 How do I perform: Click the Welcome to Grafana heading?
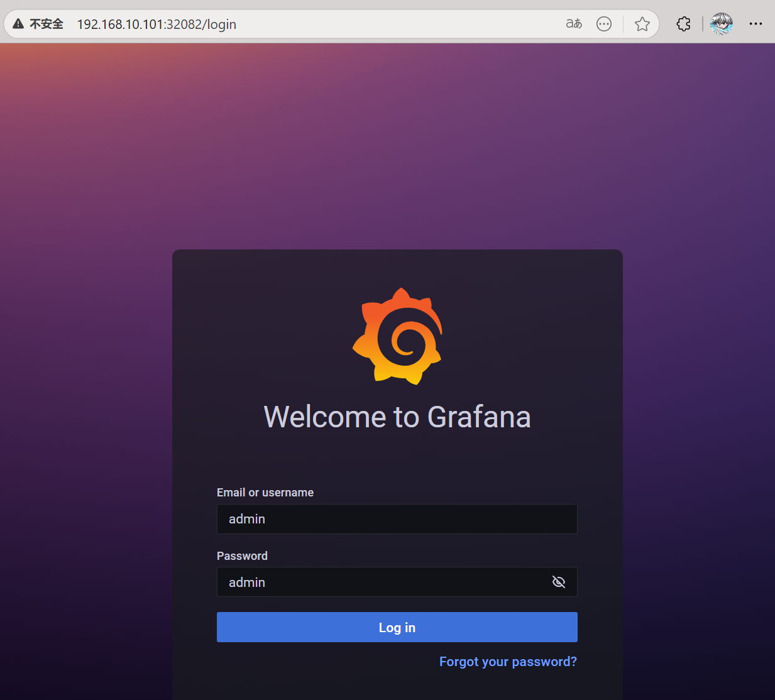(x=397, y=417)
